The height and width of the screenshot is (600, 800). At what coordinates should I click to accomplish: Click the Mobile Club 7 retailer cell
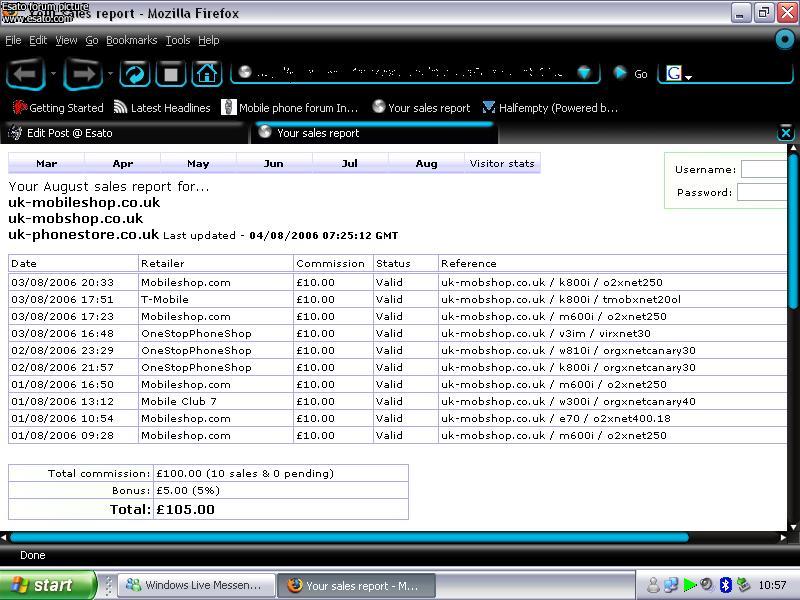point(216,402)
